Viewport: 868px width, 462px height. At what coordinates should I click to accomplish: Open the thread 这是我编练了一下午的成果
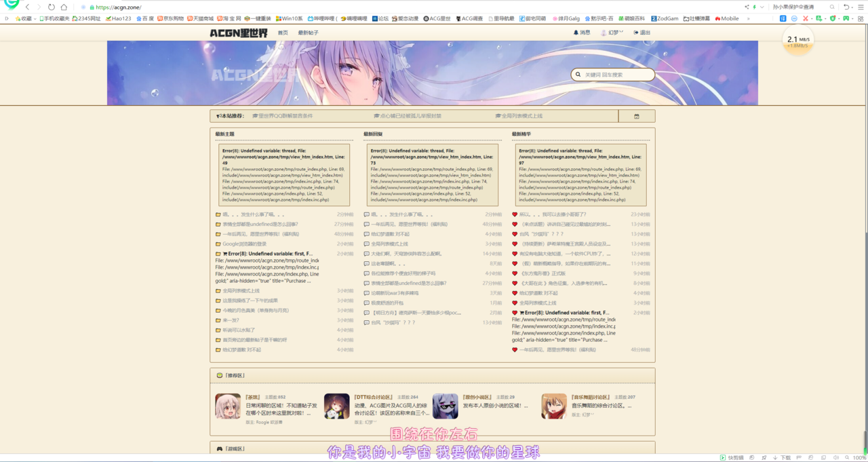point(250,301)
